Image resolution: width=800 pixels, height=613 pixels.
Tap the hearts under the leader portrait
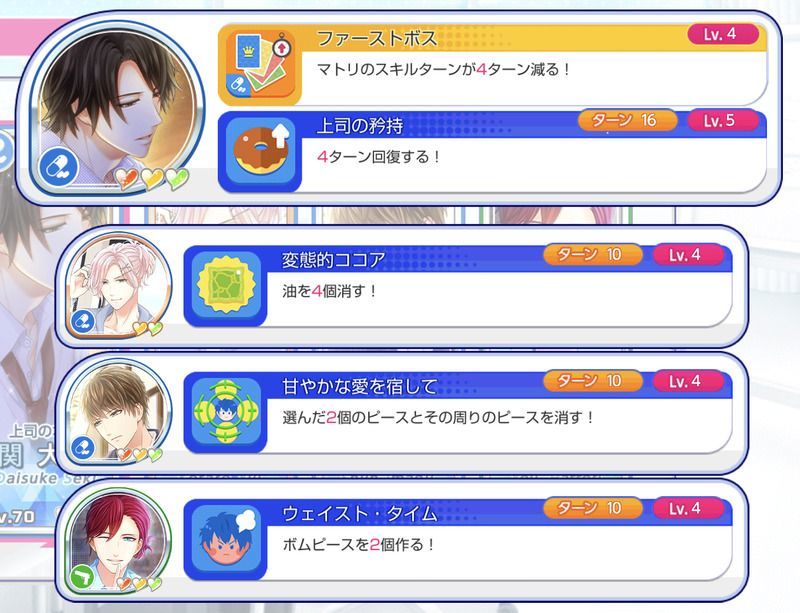152,178
